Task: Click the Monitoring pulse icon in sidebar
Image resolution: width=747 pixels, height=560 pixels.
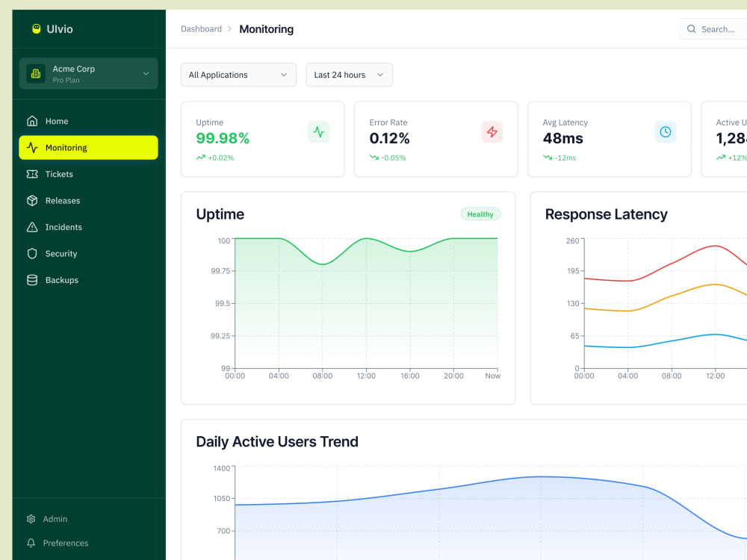Action: (32, 148)
